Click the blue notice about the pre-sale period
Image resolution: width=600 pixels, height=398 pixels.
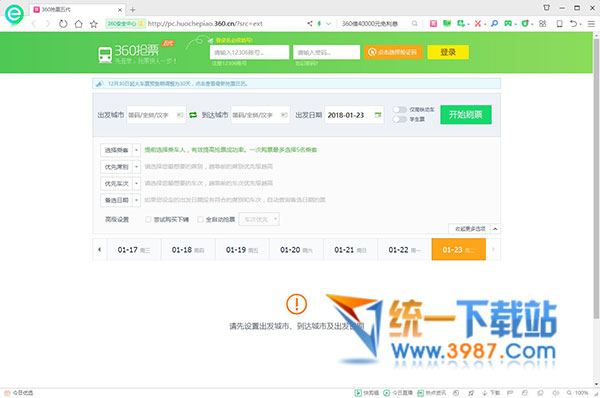pos(297,83)
